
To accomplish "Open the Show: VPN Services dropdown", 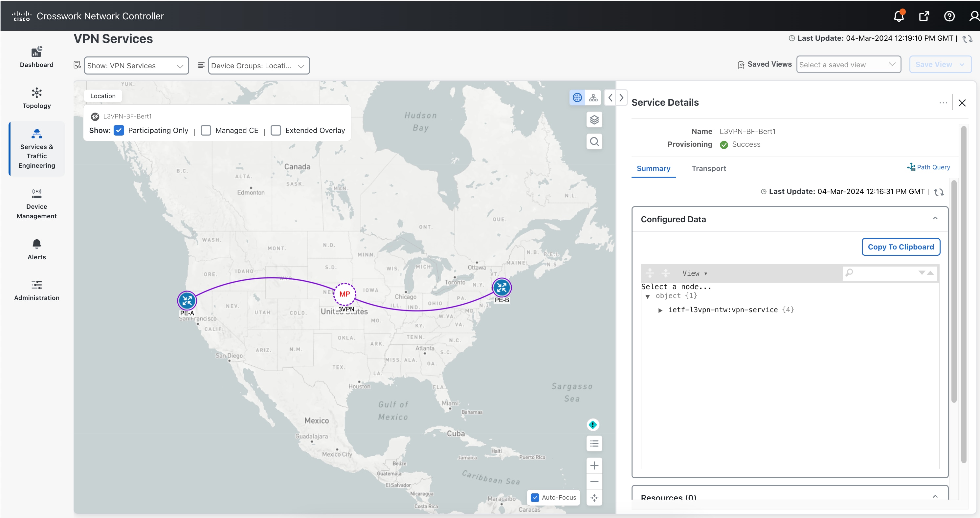I will [x=136, y=65].
